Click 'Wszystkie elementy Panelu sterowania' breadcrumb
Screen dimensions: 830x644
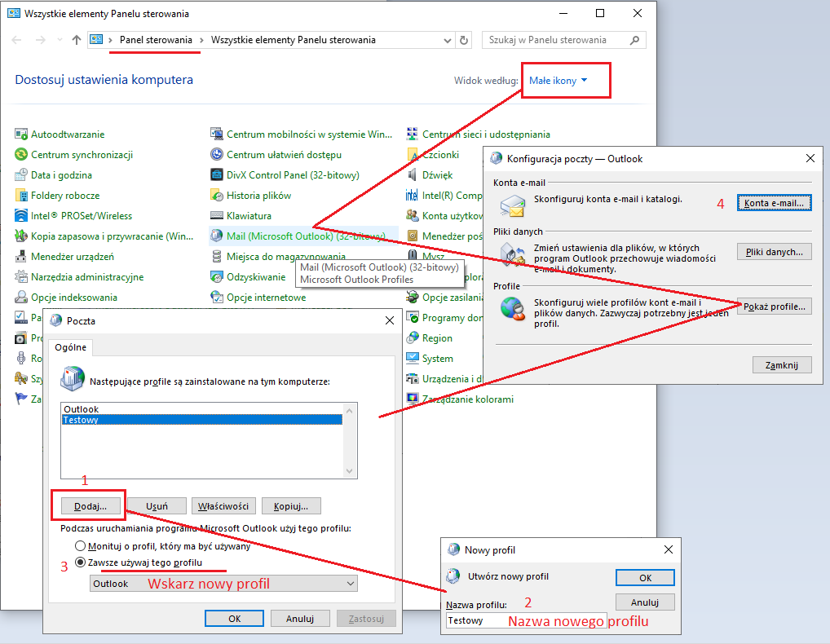(294, 40)
